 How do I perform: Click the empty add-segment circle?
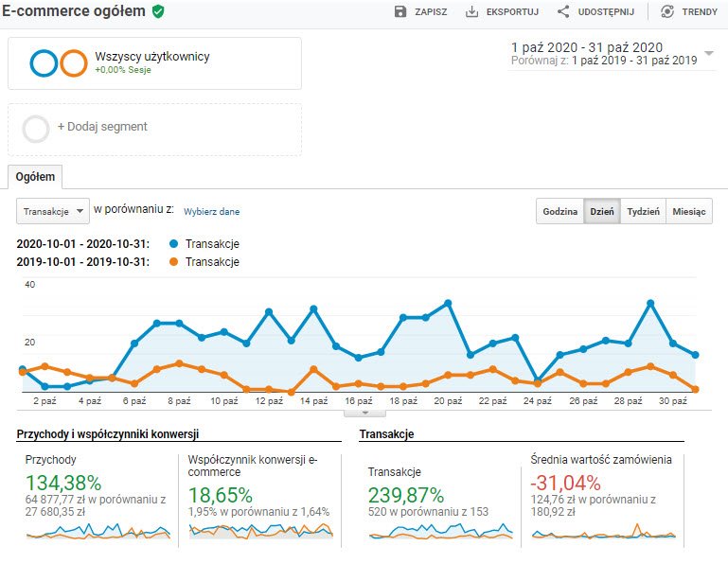coord(36,128)
